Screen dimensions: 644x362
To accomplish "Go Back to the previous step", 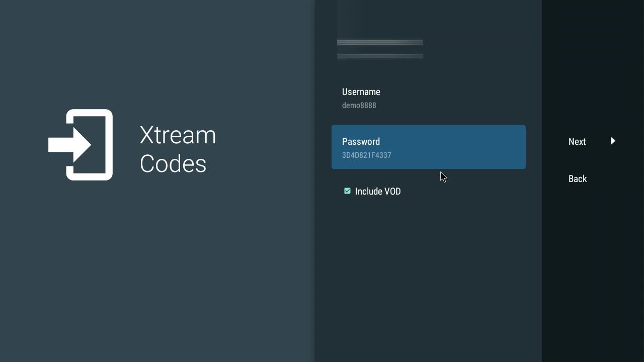I will [x=578, y=179].
